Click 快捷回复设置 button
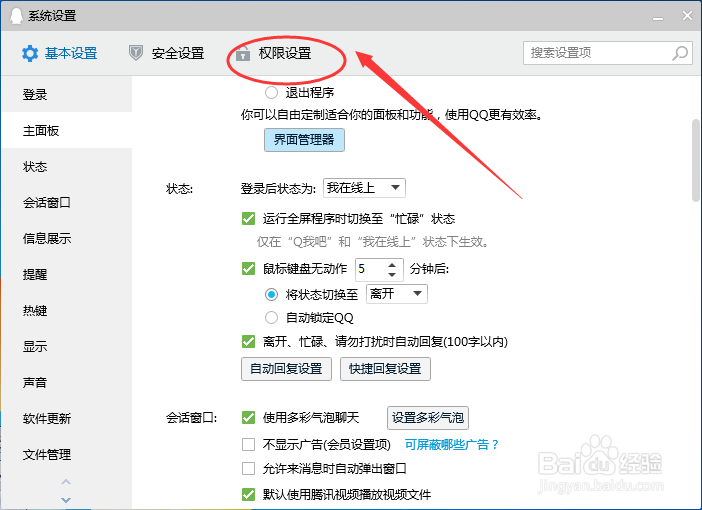This screenshot has width=702, height=510. click(x=385, y=369)
